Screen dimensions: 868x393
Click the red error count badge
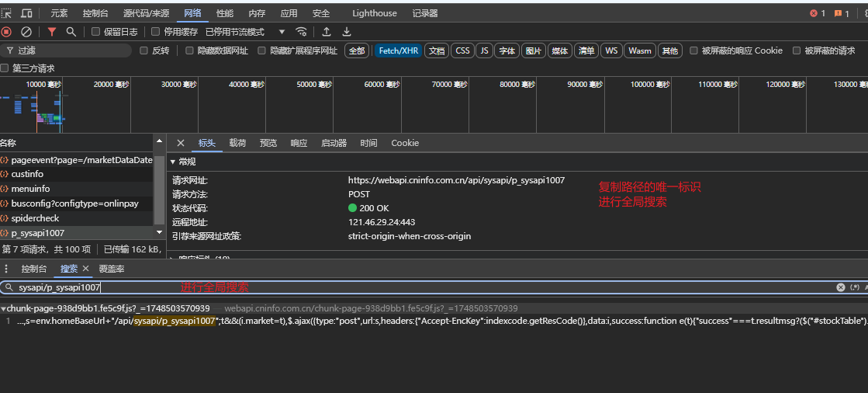point(818,13)
